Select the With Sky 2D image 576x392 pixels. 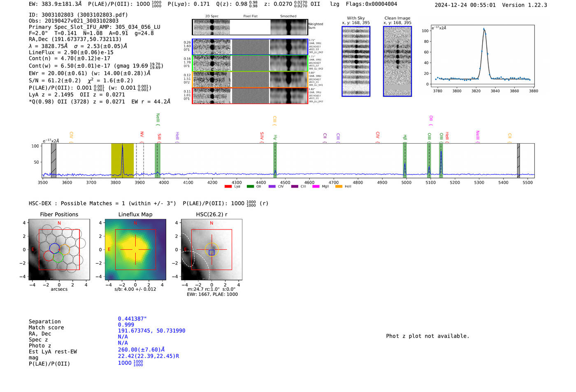coord(356,61)
